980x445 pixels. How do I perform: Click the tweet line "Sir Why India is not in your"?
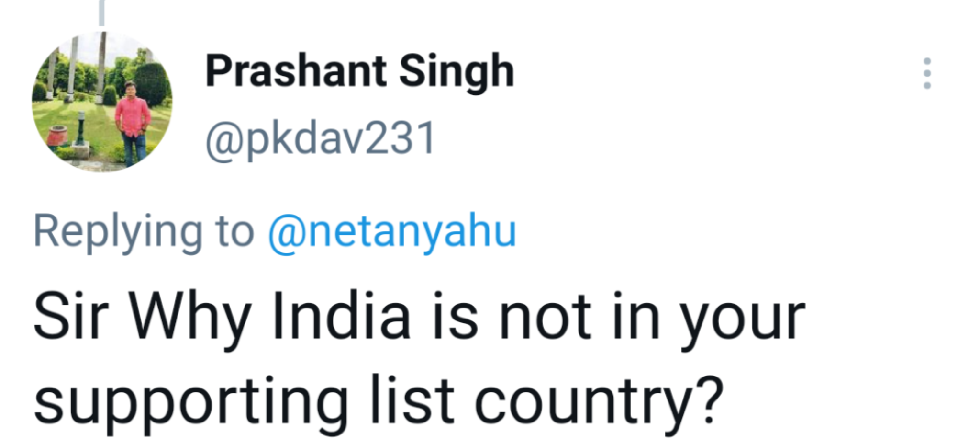coord(419,317)
